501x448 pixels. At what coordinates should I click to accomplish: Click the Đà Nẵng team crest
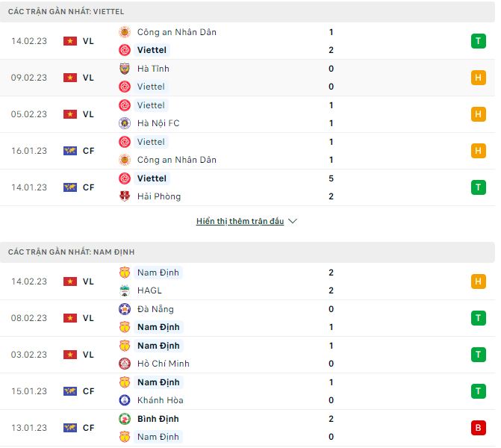pyautogui.click(x=125, y=309)
